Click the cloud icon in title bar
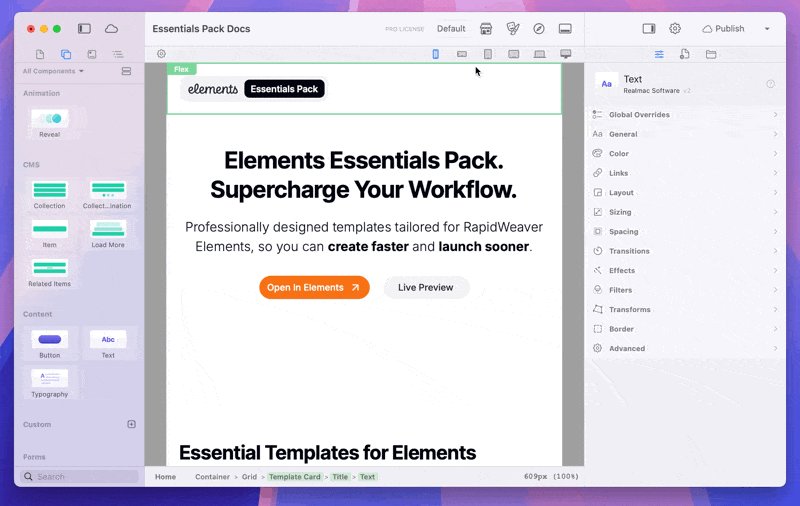Screen dimensions: 800x506 click(x=111, y=29)
